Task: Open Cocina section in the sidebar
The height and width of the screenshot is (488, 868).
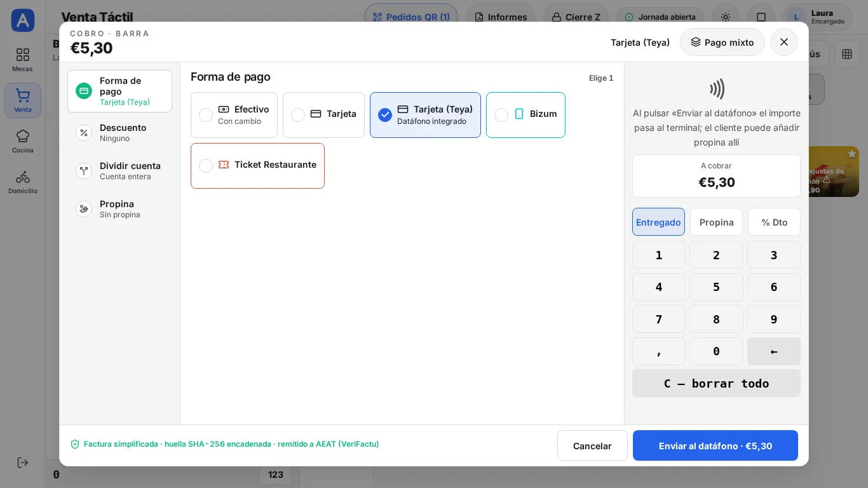Action: pyautogui.click(x=22, y=141)
